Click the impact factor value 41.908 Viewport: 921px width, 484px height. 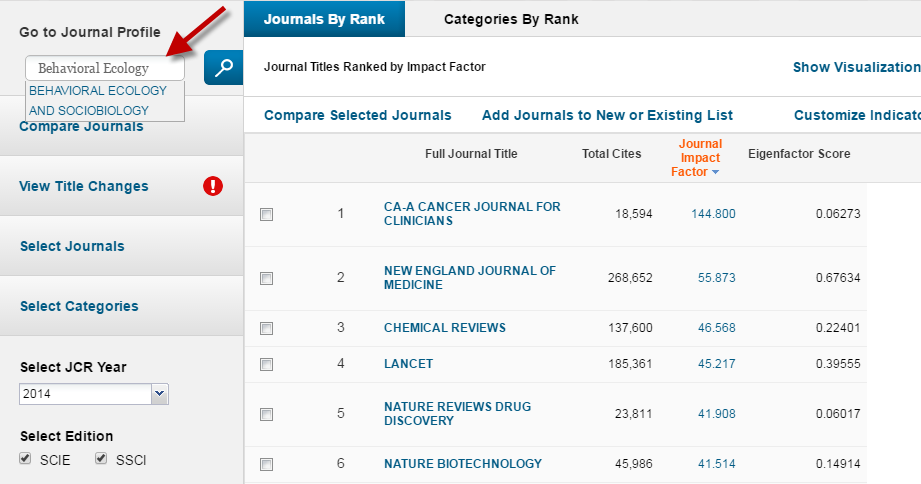717,414
